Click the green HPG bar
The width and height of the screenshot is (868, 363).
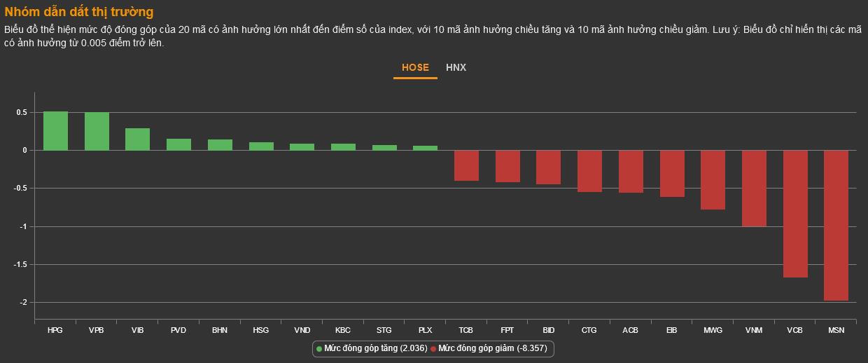tap(55, 131)
